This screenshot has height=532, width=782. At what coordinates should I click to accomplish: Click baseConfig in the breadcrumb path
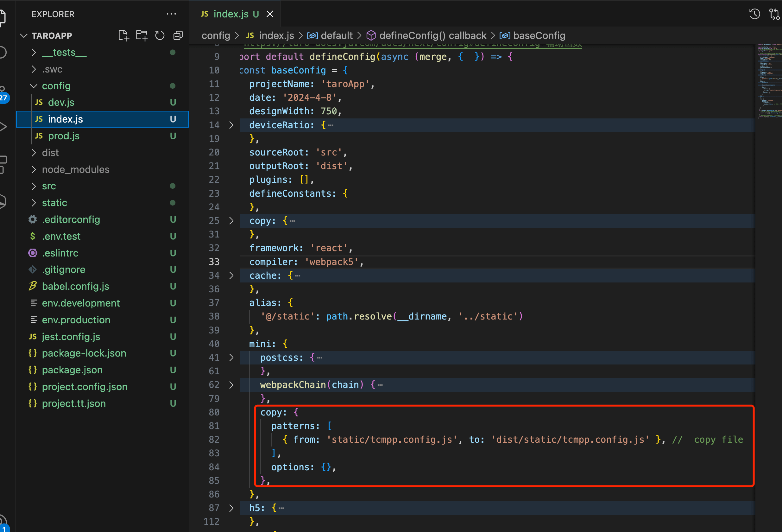pyautogui.click(x=539, y=36)
